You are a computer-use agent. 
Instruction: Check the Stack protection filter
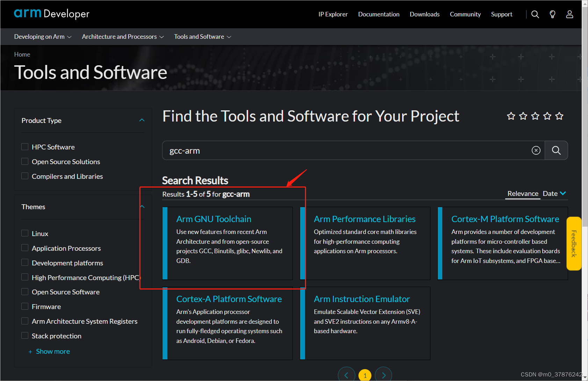click(25, 336)
